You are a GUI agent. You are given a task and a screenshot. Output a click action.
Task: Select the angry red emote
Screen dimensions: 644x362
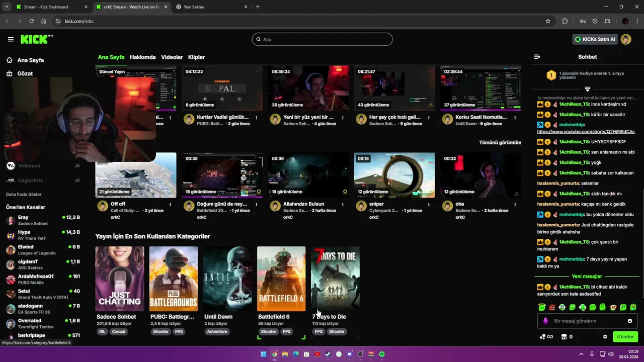pos(552,307)
